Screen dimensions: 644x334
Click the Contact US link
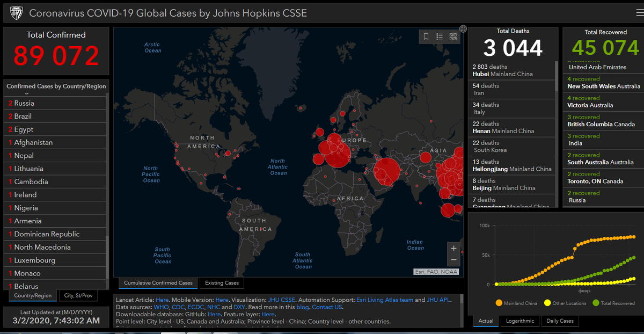[x=327, y=307]
